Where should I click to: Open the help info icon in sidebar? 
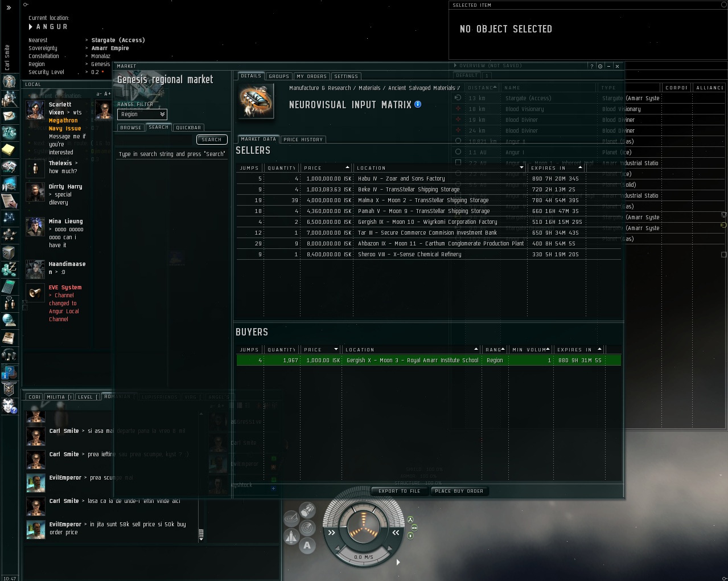pyautogui.click(x=9, y=372)
